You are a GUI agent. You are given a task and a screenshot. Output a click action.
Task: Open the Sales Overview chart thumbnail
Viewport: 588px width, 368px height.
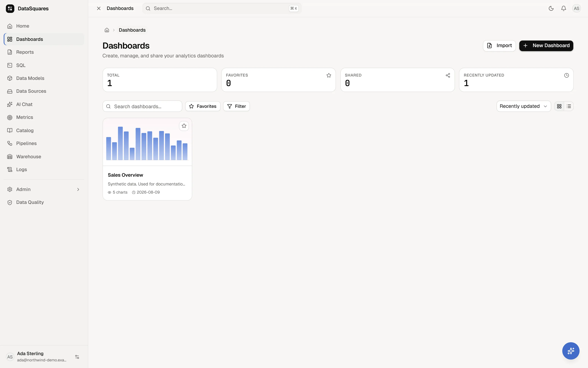click(x=147, y=142)
